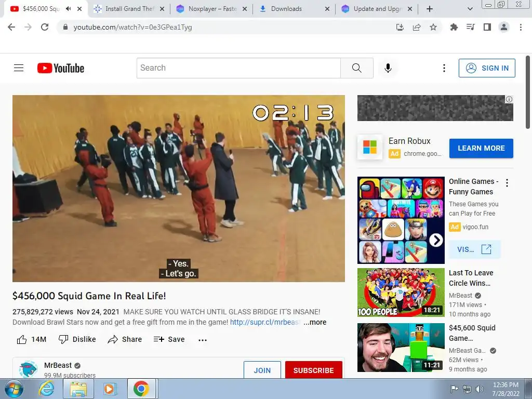Go to the YouTube home logo
The width and height of the screenshot is (532, 399).
(61, 68)
